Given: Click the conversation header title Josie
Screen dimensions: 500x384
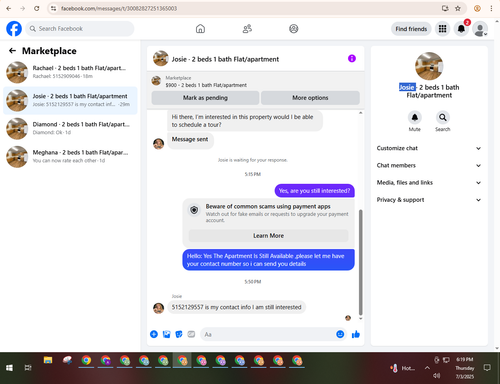Looking at the screenshot, I should pyautogui.click(x=225, y=59).
